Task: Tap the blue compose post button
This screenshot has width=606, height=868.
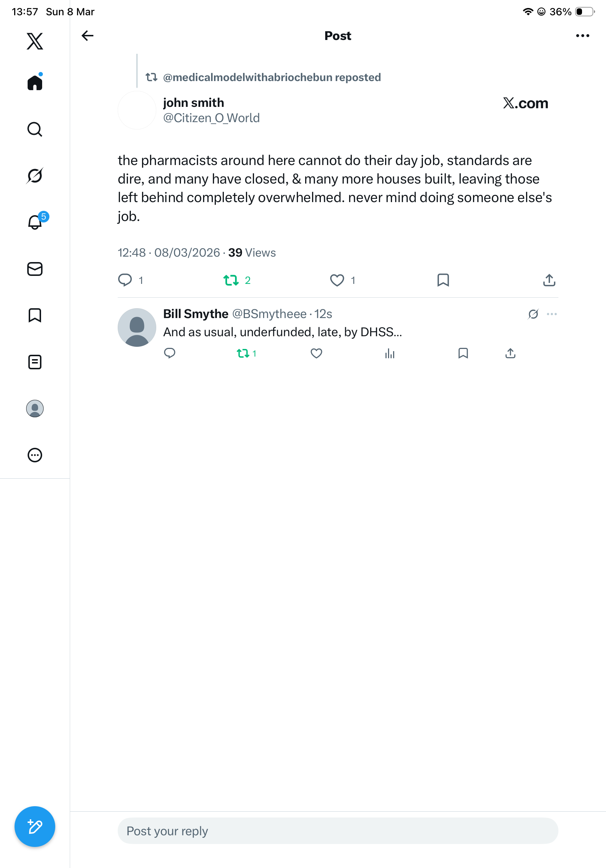Action: 35,827
